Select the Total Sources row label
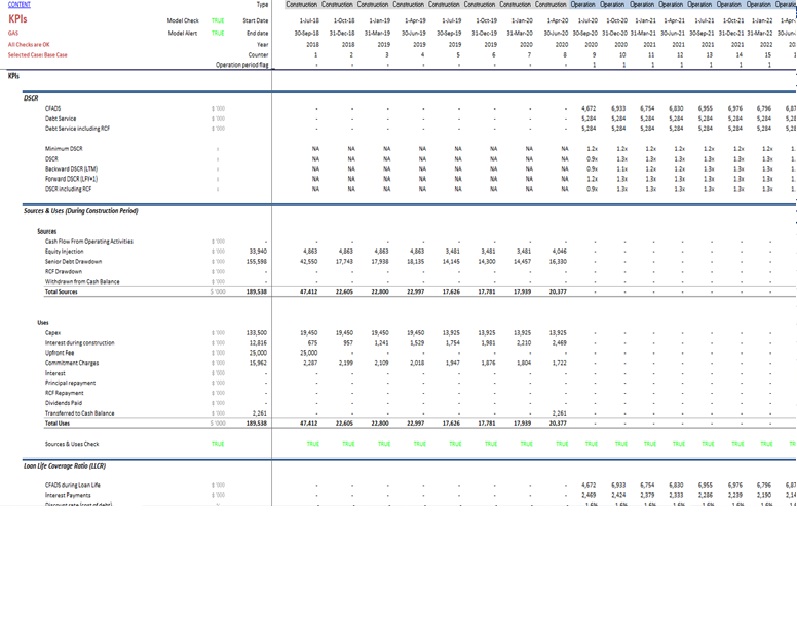Image resolution: width=797 pixels, height=637 pixels. pos(61,292)
